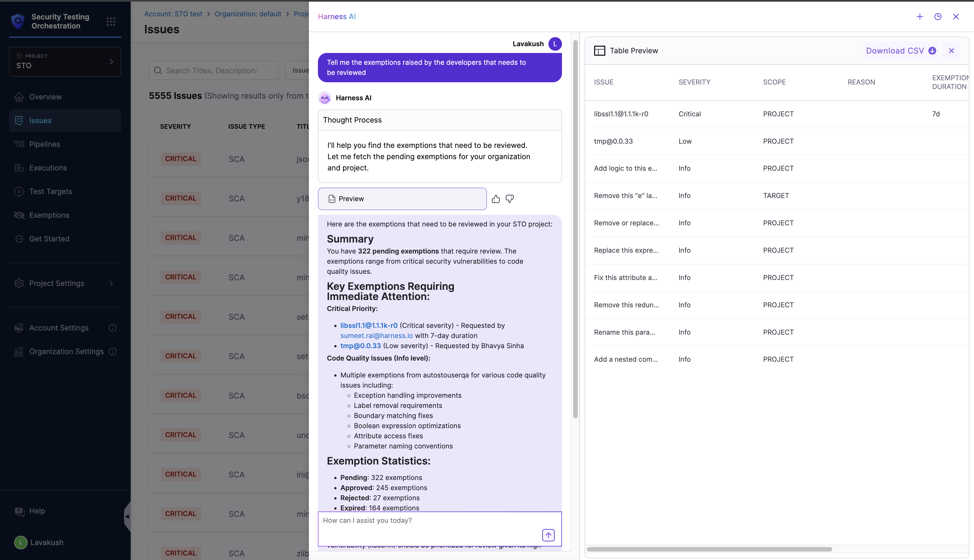Click the thumbs down feedback icon
This screenshot has height=560, width=974.
[x=510, y=199]
